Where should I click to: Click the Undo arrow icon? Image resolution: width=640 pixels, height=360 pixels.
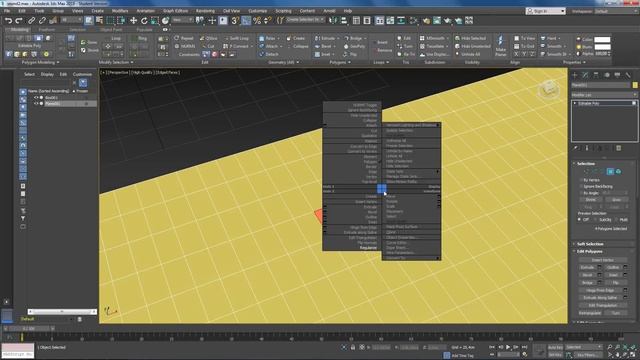click(x=8, y=20)
